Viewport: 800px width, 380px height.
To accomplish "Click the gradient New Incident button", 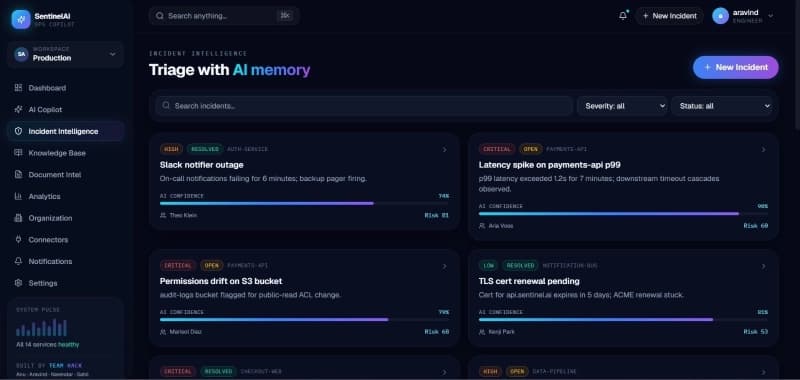I will [x=736, y=67].
